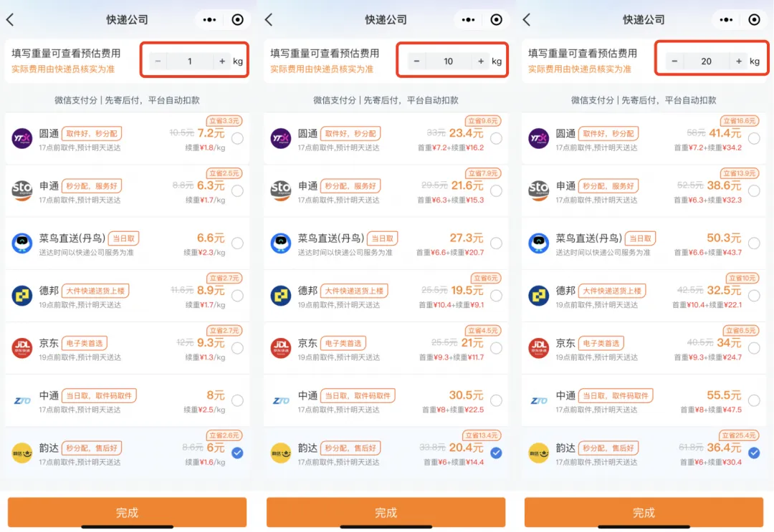Select 菜鸟直送 at 6.6元
This screenshot has width=774, height=532.
(x=237, y=243)
